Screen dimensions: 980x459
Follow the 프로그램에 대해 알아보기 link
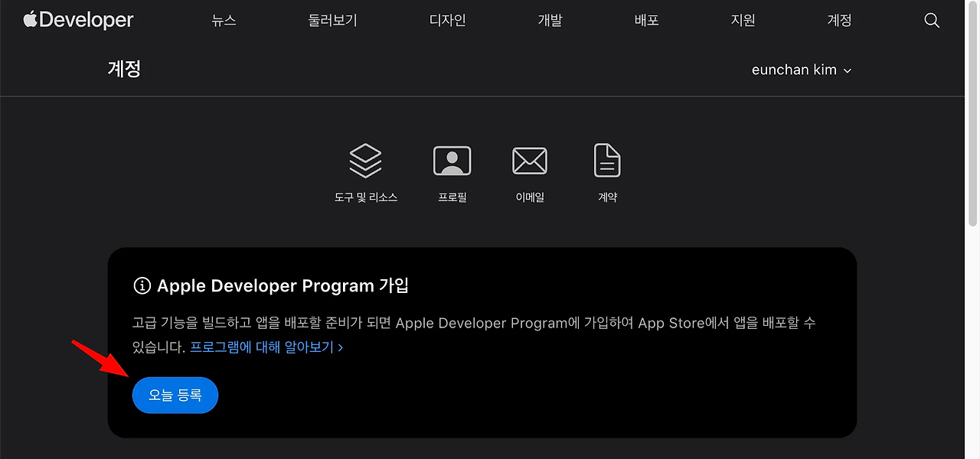pyautogui.click(x=266, y=347)
